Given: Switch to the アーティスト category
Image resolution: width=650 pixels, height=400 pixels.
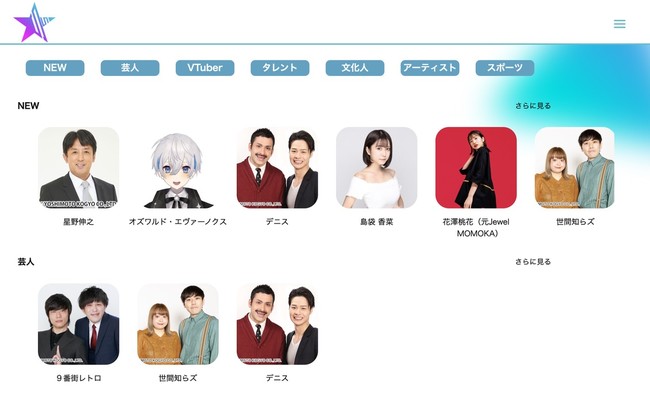Looking at the screenshot, I should (x=430, y=68).
